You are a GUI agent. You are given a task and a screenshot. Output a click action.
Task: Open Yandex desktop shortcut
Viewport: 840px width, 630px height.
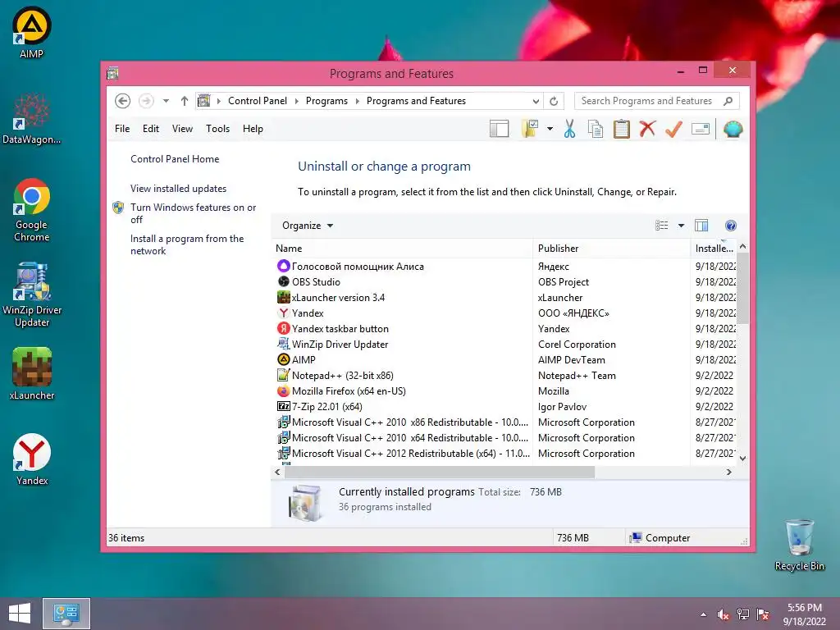pyautogui.click(x=32, y=459)
